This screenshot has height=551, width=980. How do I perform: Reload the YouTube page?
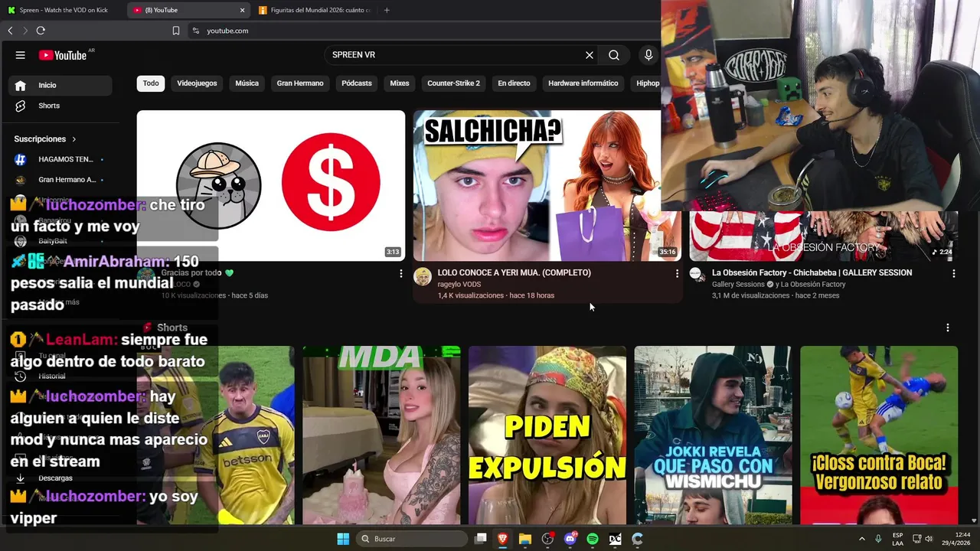click(x=41, y=31)
